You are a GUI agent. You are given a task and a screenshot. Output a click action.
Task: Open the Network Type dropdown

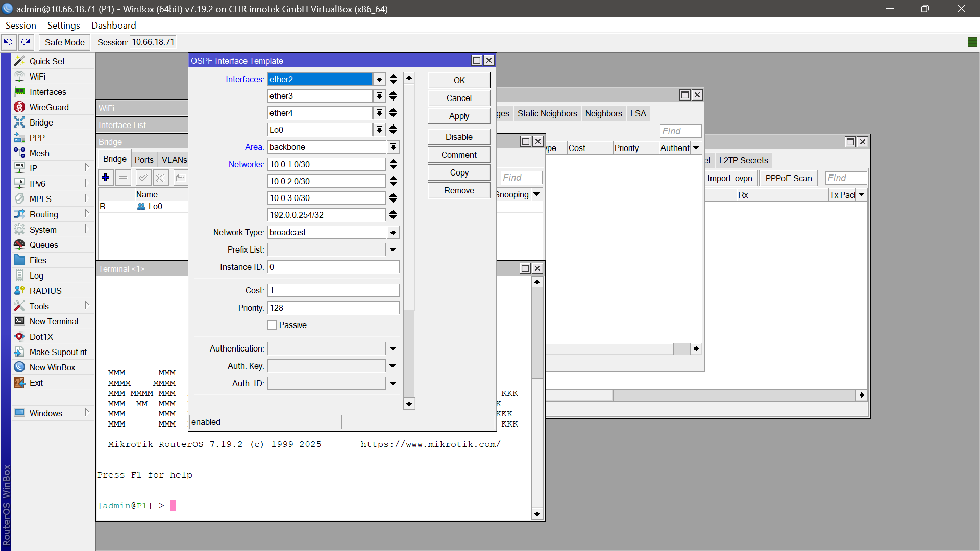tap(393, 233)
